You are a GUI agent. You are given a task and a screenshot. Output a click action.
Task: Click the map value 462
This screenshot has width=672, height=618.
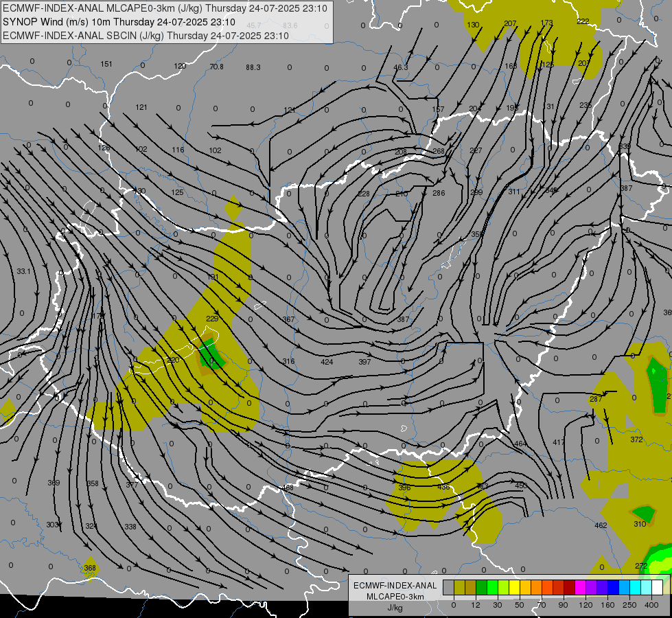pyautogui.click(x=601, y=525)
